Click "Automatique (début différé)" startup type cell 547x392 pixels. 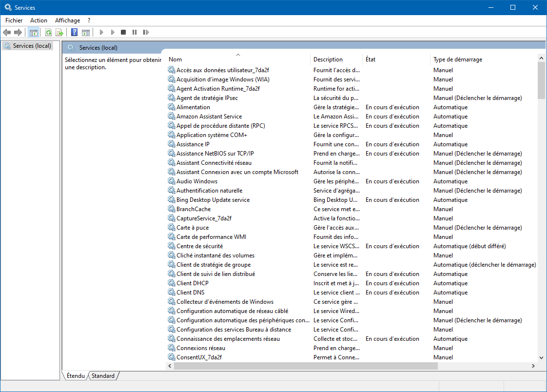pyautogui.click(x=469, y=246)
